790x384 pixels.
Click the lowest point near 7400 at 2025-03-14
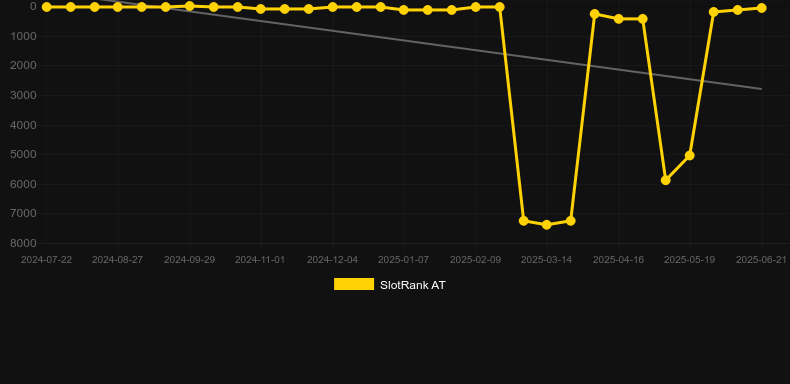pos(547,225)
